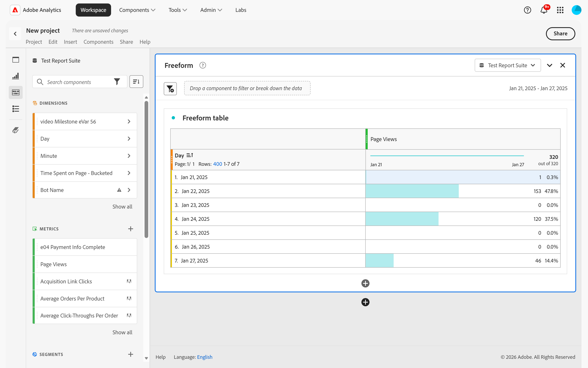The image size is (588, 368).
Task: Close the Freeform panel
Action: coord(562,65)
